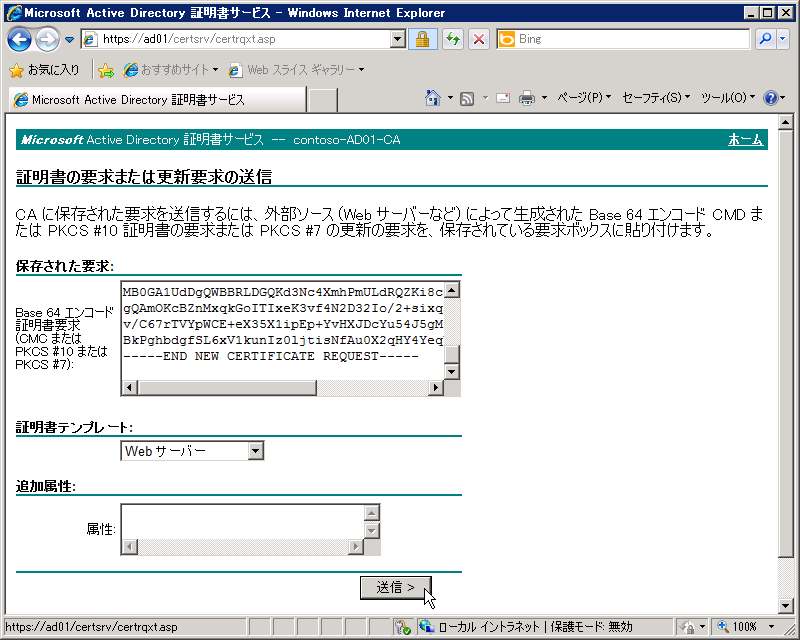Click the Web Slice Gallery IE icon
Image resolution: width=800 pixels, height=640 pixels.
pyautogui.click(x=235, y=70)
